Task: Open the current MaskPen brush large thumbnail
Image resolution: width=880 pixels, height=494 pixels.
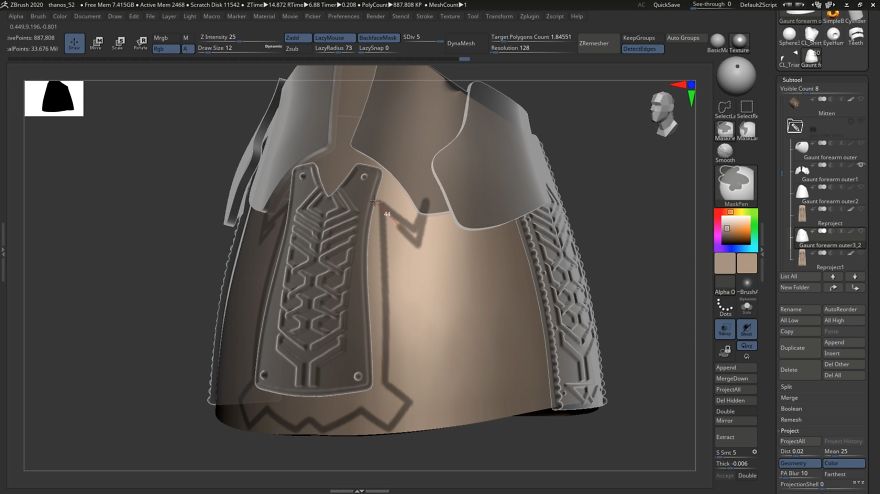Action: pyautogui.click(x=736, y=185)
